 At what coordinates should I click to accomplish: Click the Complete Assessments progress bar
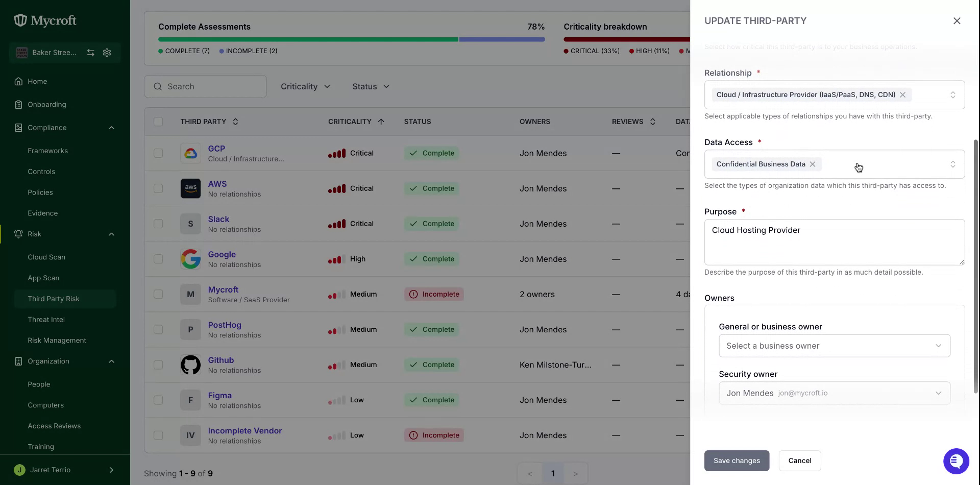[351, 39]
